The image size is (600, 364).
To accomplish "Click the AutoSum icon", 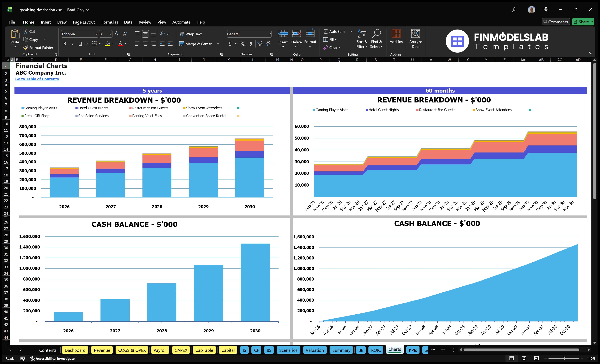I will [326, 31].
